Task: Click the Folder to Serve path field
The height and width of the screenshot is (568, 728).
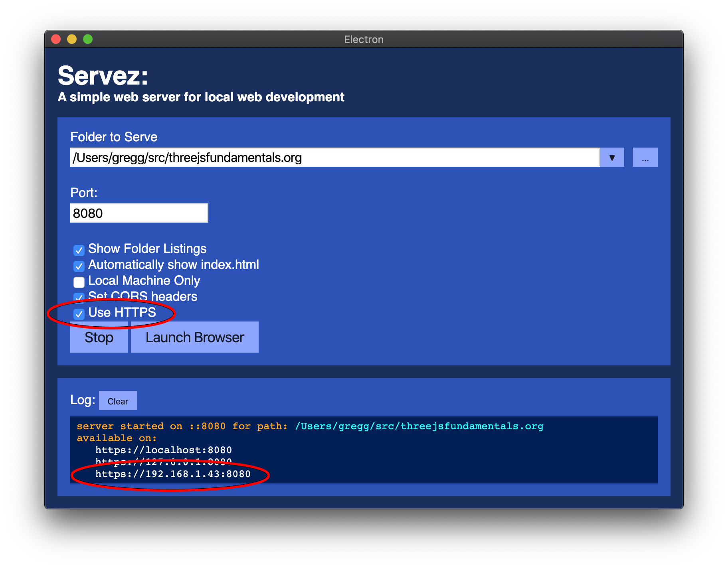Action: pyautogui.click(x=334, y=158)
